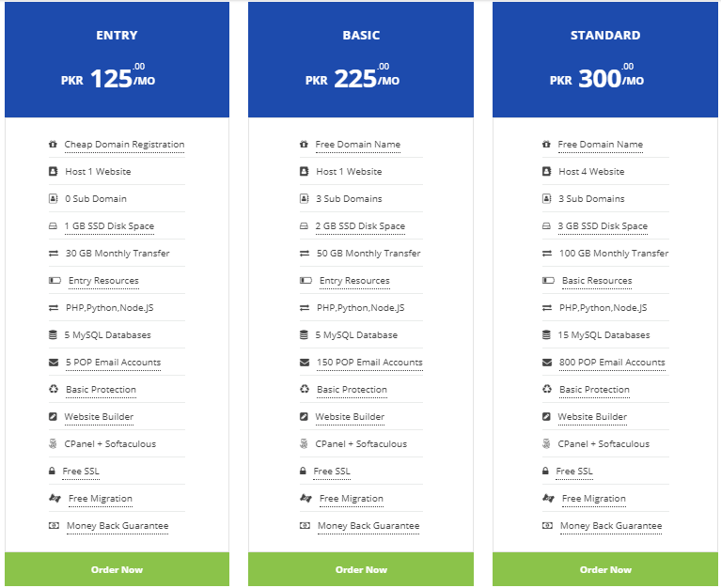Click the envelope icon beside 150 POP Email Accounts
Screen dimensions: 721x588
point(305,363)
